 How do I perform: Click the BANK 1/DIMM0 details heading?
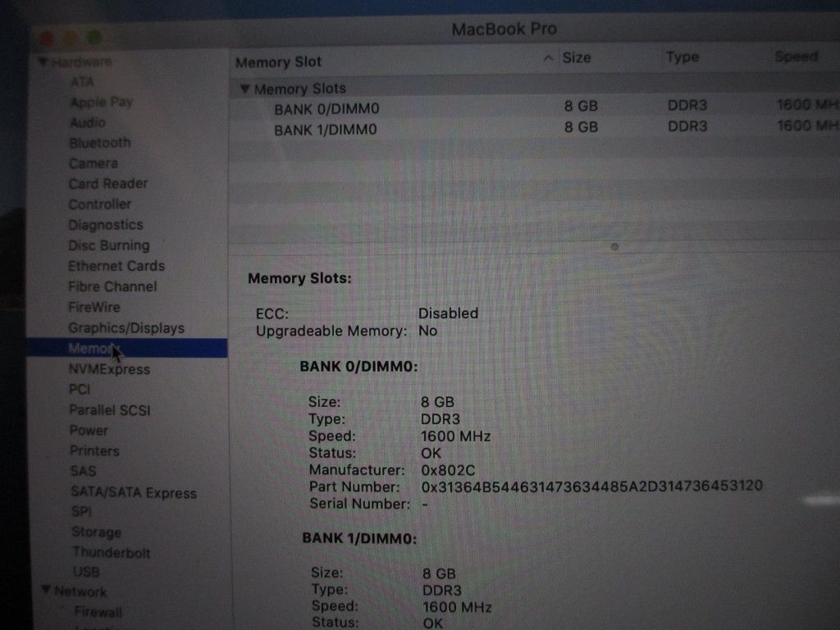click(359, 538)
